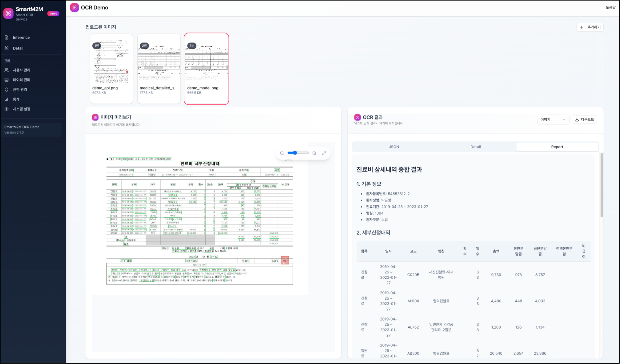Expand image preview to fullscreen
Screen dimensions: 620x364
(x=324, y=153)
